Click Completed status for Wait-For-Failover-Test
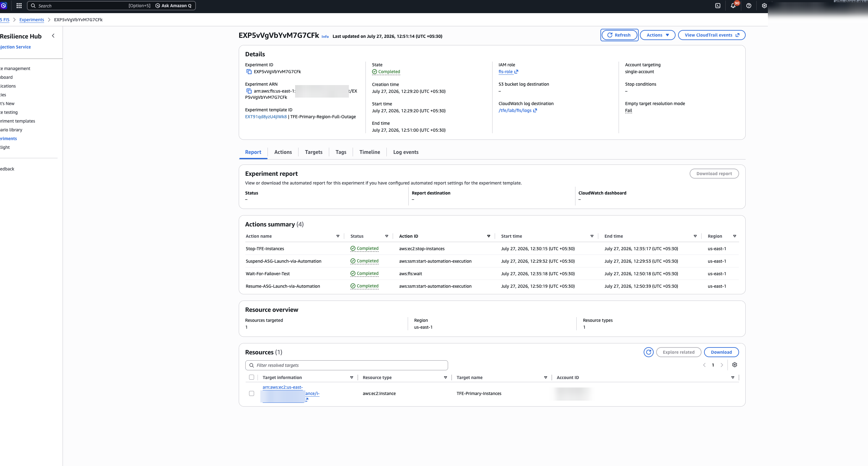The width and height of the screenshot is (868, 466). [364, 273]
